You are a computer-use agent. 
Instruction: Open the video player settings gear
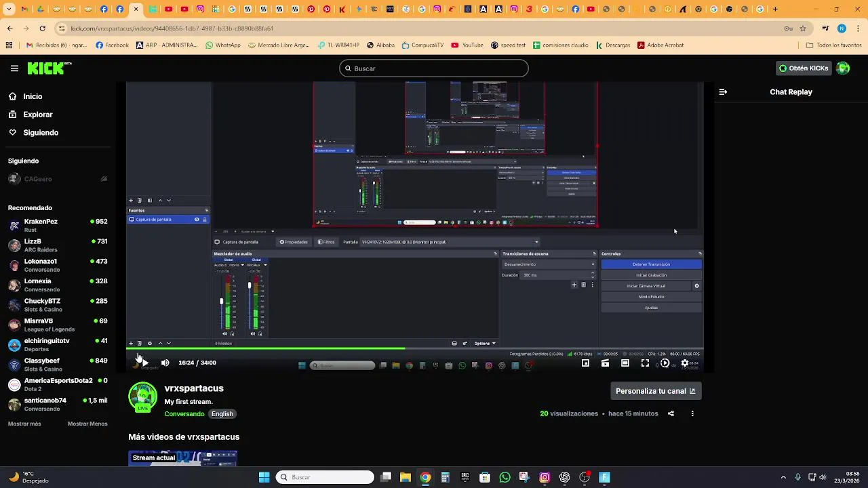[685, 363]
